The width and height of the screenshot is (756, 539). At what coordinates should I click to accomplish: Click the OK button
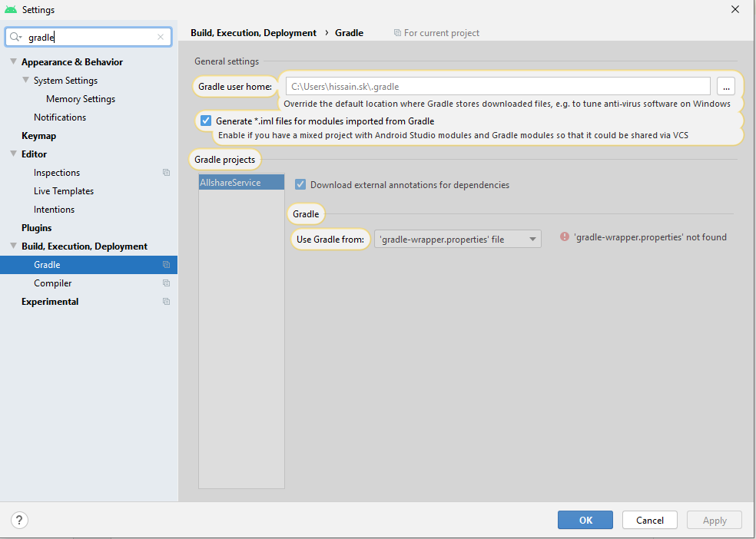tap(585, 521)
